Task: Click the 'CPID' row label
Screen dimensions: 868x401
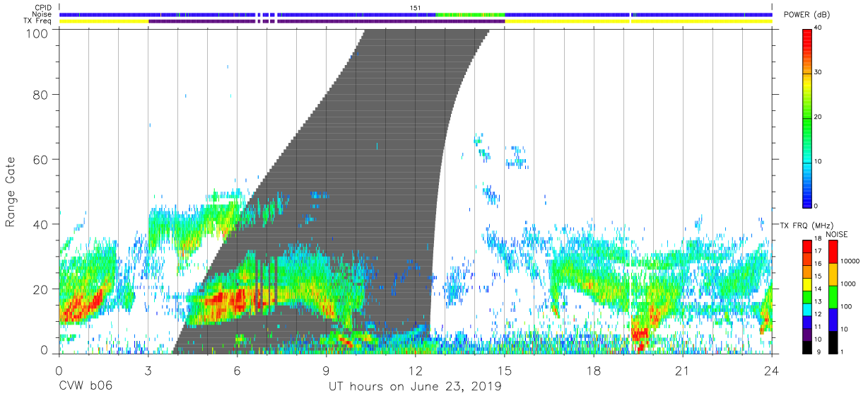Action: [43, 7]
